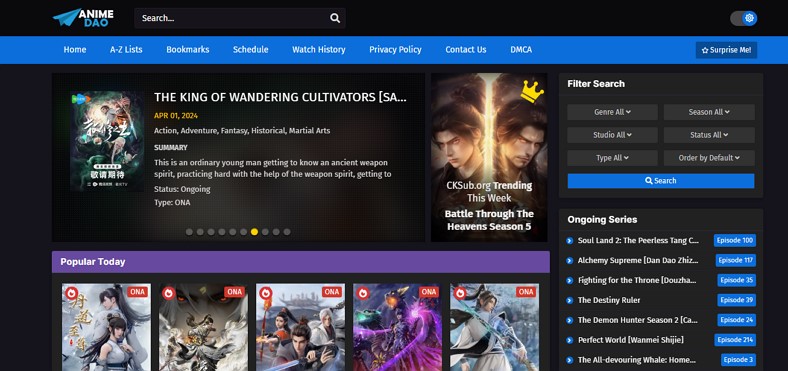Click the AnimeDao paper plane logo
The image size is (788, 371).
coord(83,18)
